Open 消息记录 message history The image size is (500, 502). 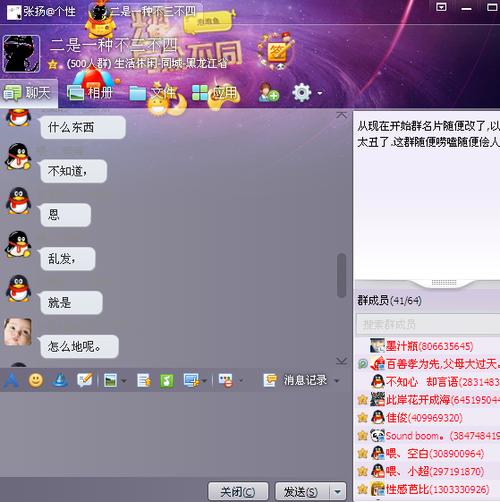pyautogui.click(x=304, y=380)
